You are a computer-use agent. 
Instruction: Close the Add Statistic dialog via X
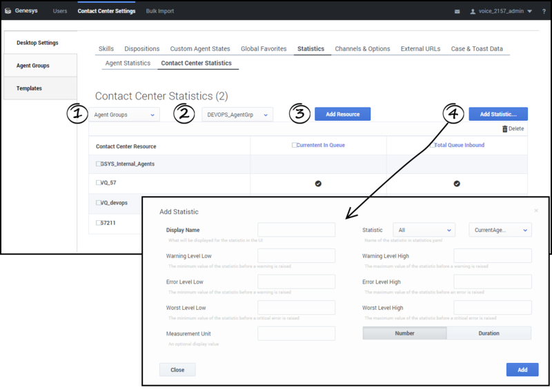tap(536, 210)
